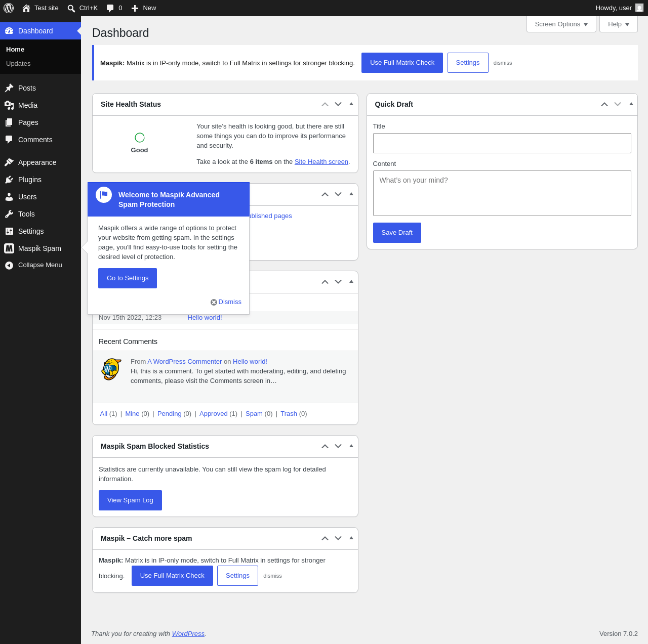This screenshot has height=644, width=648.
Task: Dismiss the top Maspik notice
Action: click(x=503, y=63)
